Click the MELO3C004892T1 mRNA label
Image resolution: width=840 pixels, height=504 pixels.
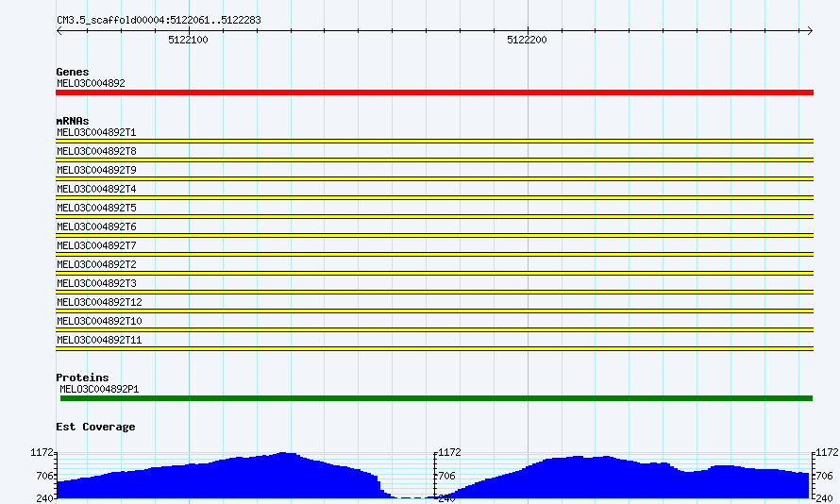(x=96, y=132)
